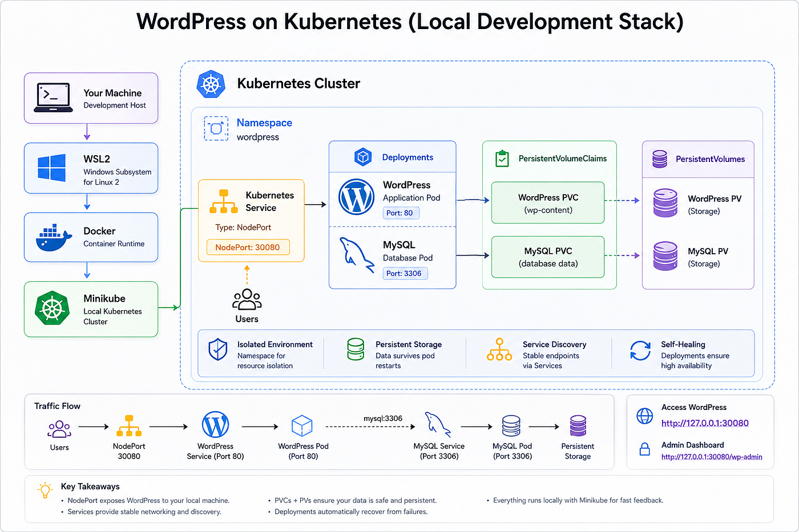Image resolution: width=799 pixels, height=532 pixels.
Task: Click the "Traffic Flow" heading
Action: 57,406
